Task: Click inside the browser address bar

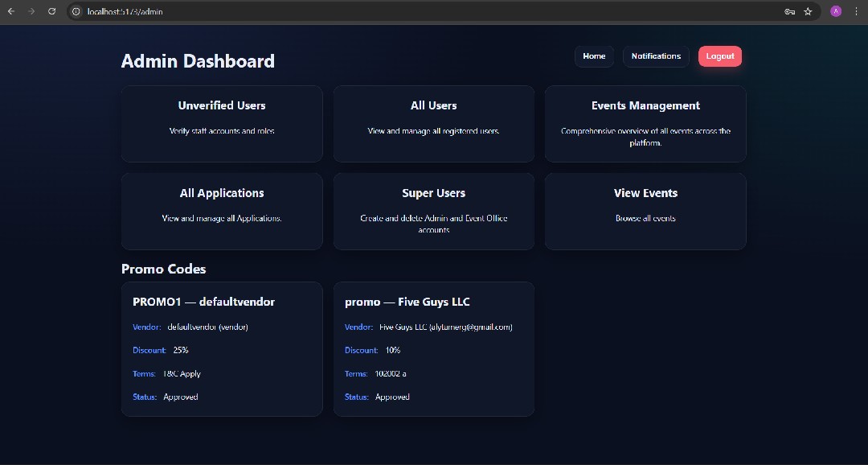Action: (241, 11)
